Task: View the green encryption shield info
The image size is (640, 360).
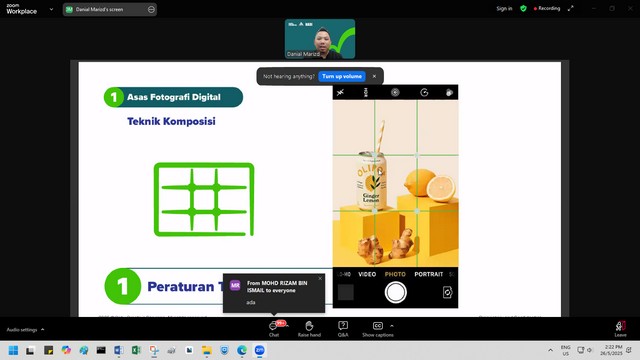Action: pyautogui.click(x=523, y=9)
